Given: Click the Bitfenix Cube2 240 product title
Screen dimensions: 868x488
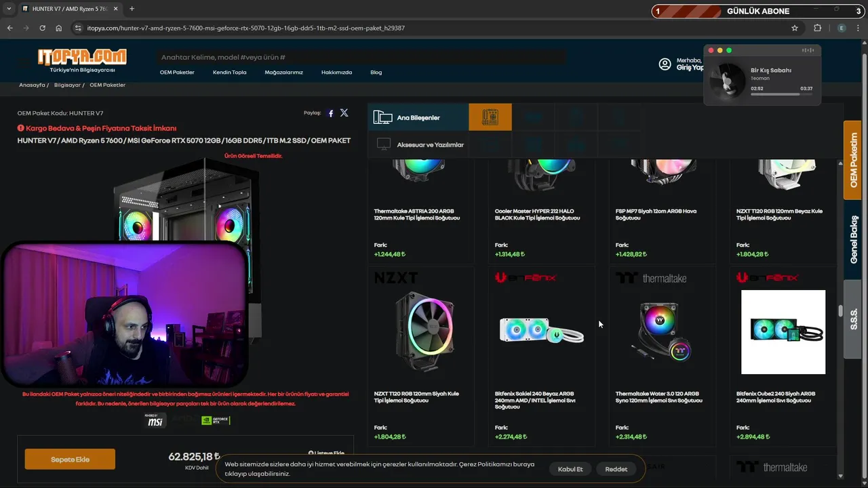Looking at the screenshot, I should 776,396.
